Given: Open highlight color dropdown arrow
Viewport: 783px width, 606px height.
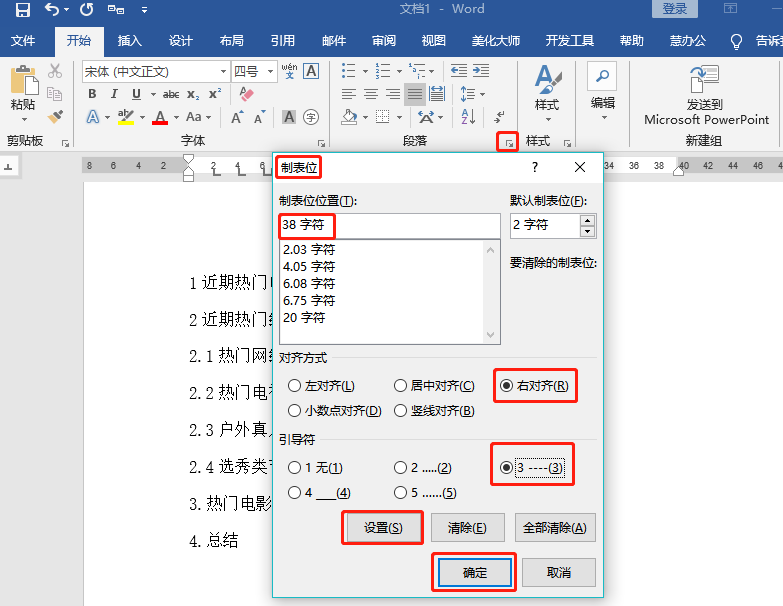Looking at the screenshot, I should (x=142, y=118).
